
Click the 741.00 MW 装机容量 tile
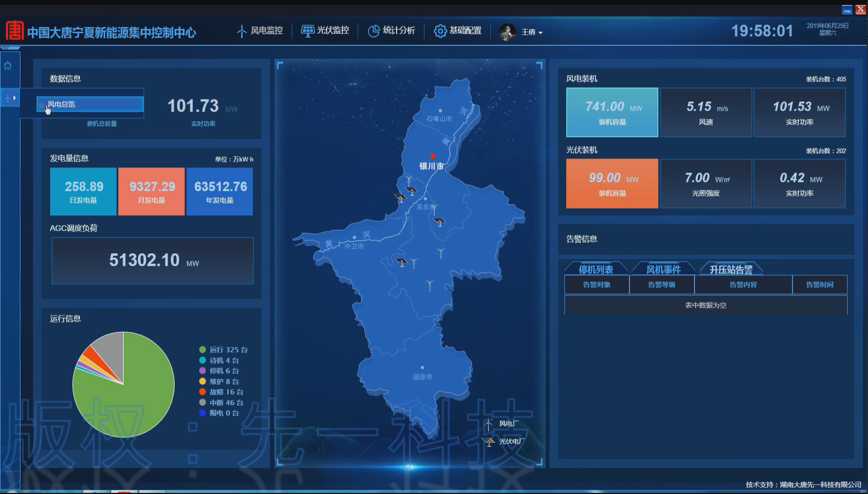pos(612,112)
